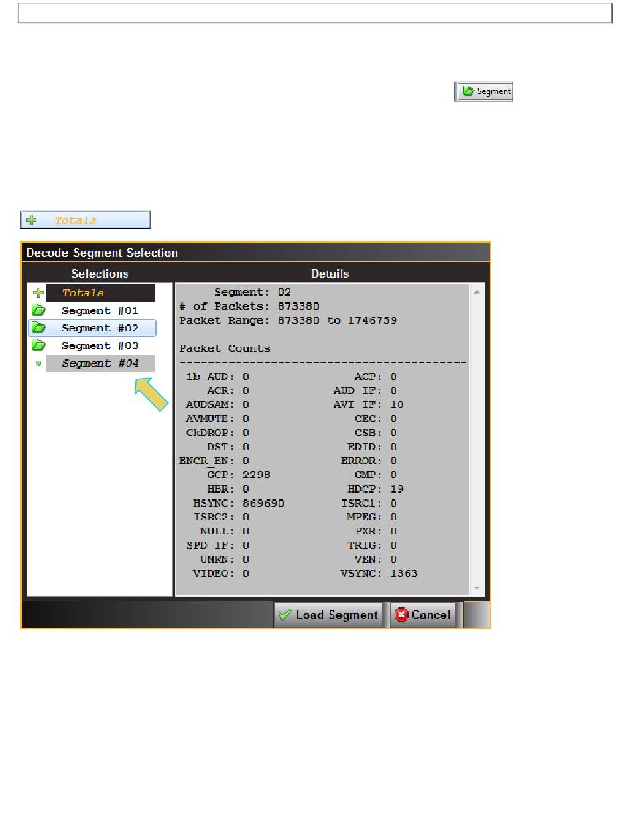This screenshot has height=840, width=630.
Task: Choose Segment #03 from the selections
Action: pyautogui.click(x=99, y=345)
